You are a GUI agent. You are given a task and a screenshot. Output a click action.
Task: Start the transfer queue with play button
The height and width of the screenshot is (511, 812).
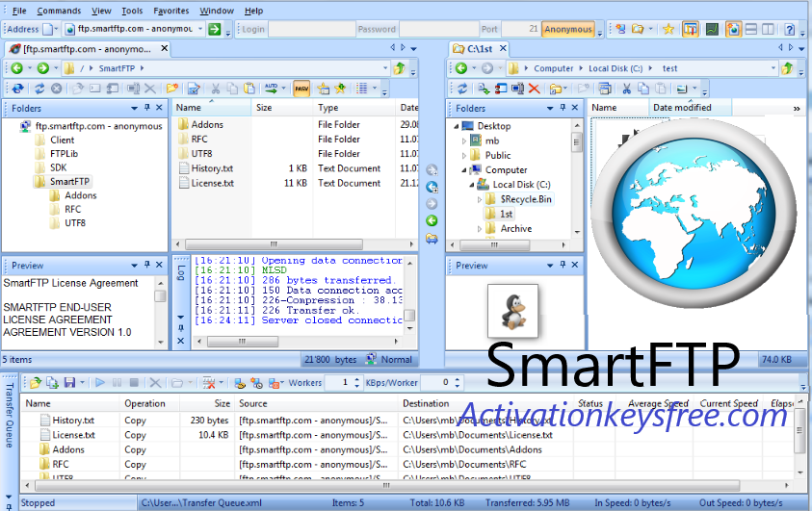pyautogui.click(x=100, y=383)
